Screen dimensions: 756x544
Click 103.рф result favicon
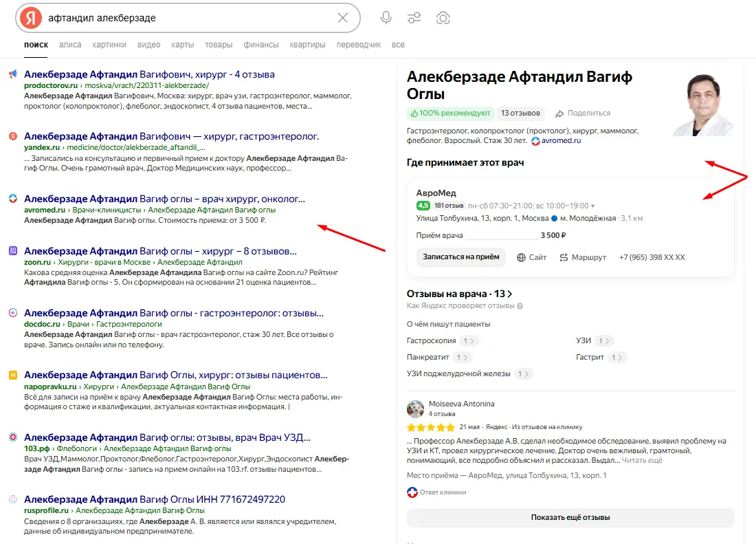(x=13, y=437)
